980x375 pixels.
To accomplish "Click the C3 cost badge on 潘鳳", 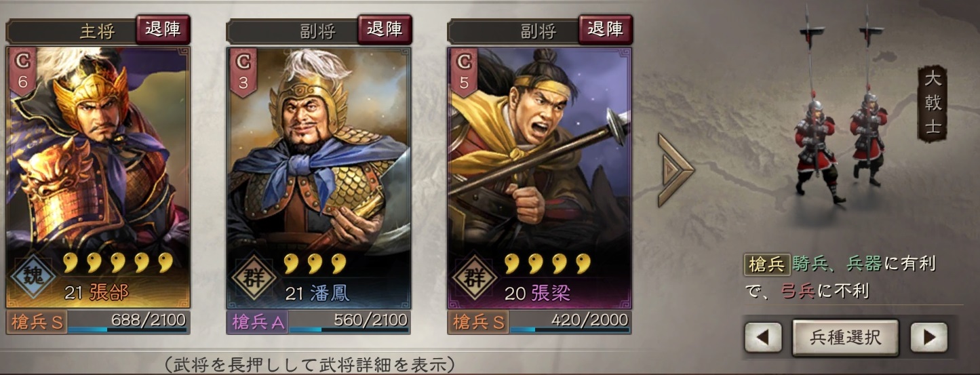I will pyautogui.click(x=243, y=68).
